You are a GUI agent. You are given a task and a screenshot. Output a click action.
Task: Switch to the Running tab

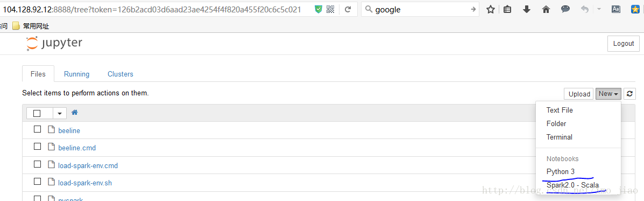(77, 74)
